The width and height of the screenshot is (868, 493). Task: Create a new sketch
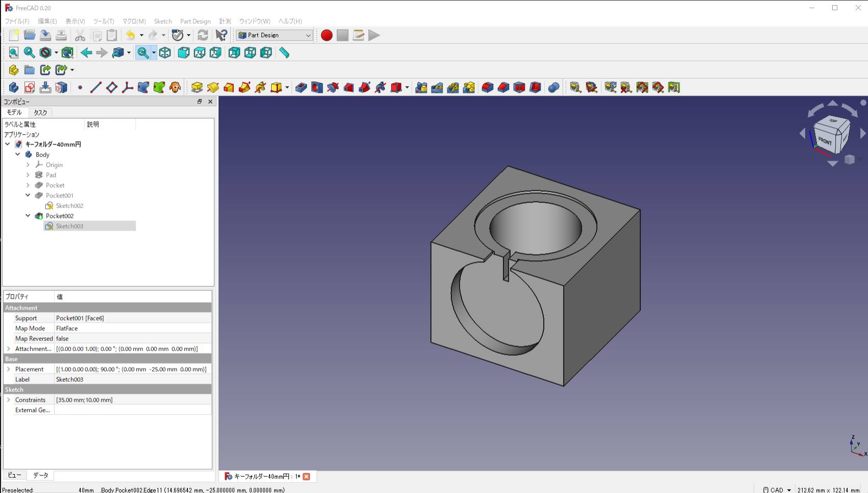pos(30,87)
